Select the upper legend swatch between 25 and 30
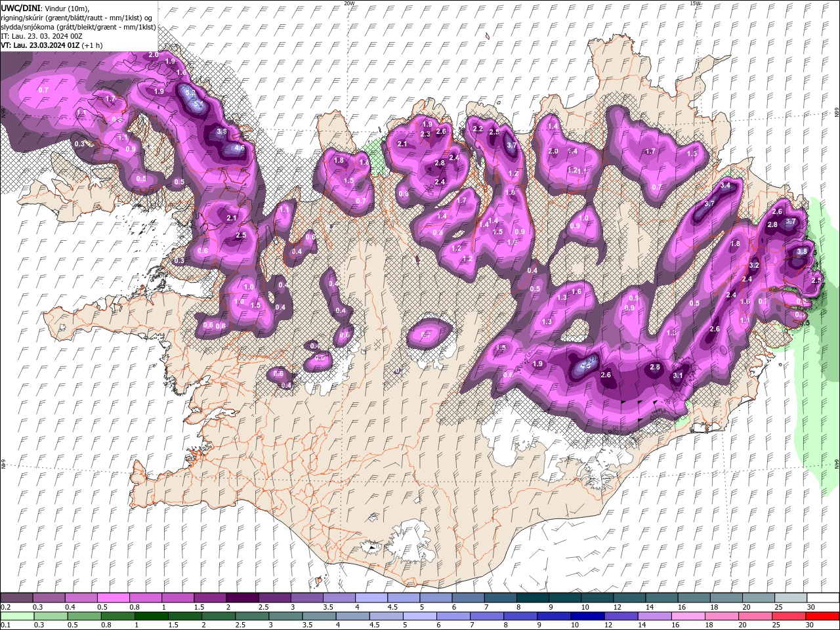Image resolution: width=840 pixels, height=630 pixels. coord(791,598)
